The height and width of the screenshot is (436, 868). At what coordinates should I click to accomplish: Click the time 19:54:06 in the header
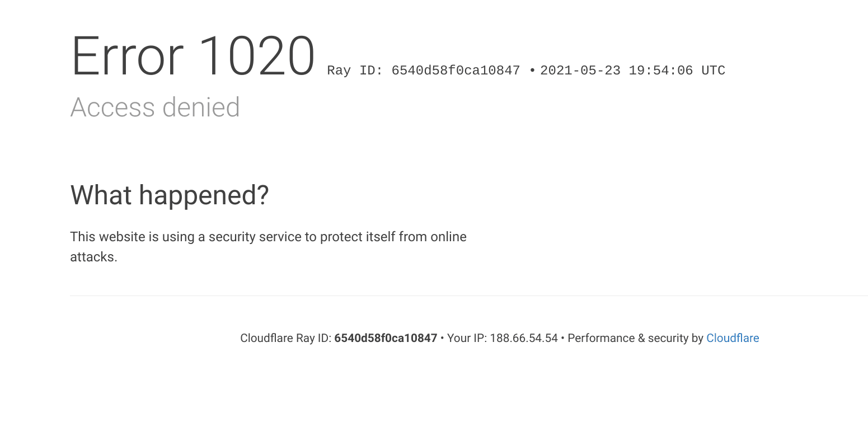click(x=660, y=71)
